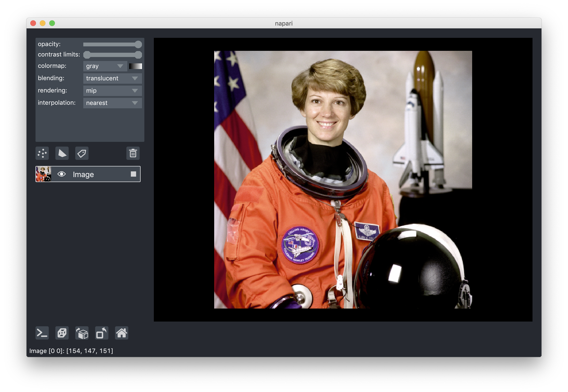568x392 pixels.
Task: Add a new points layer
Action: coord(42,153)
